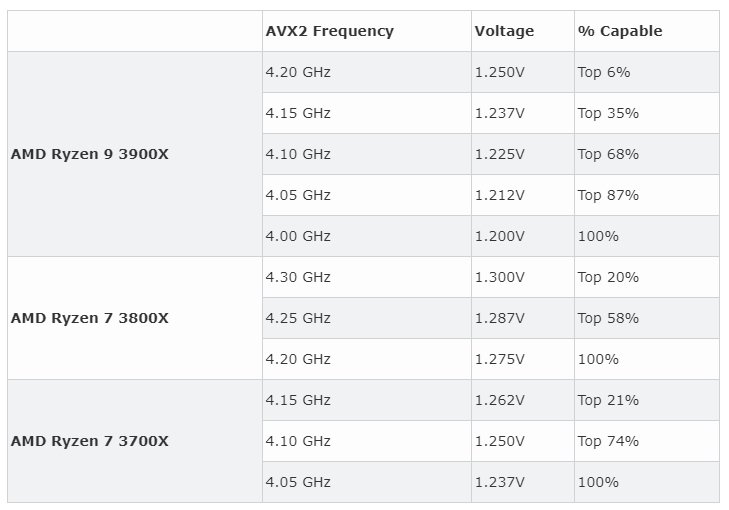Select the Top 20% cell
The image size is (729, 510).
(x=607, y=277)
